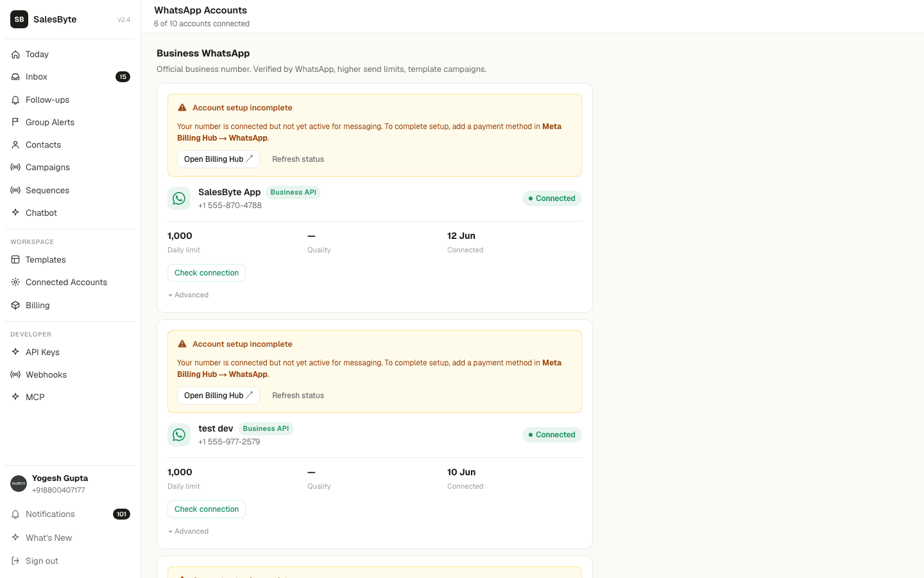The image size is (924, 578).
Task: Open API Keys under Developer
Action: [70, 353]
